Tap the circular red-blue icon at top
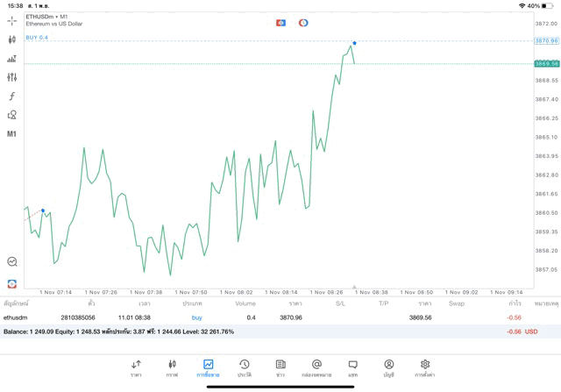The image size is (561, 392). pyautogui.click(x=303, y=22)
